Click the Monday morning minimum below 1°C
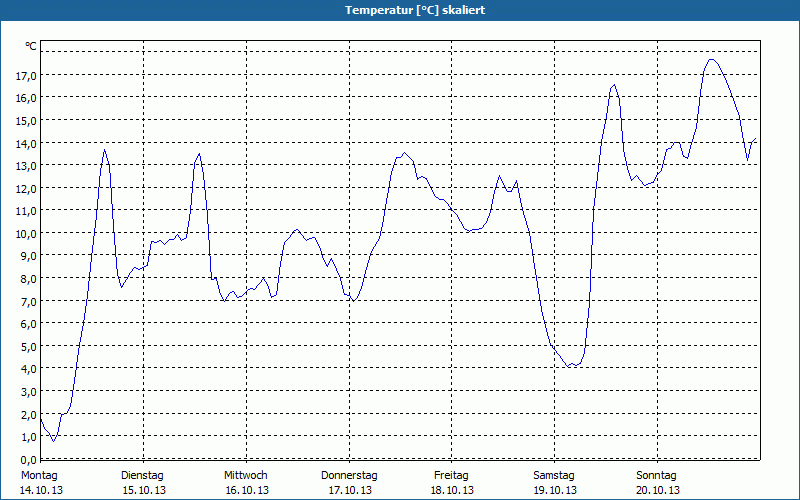800x500 pixels. click(54, 441)
